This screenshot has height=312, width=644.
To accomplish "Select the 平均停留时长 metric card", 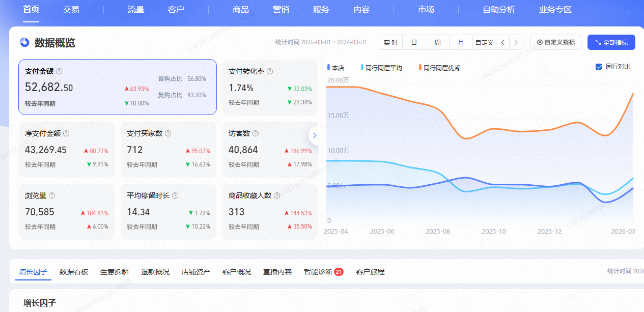I will [169, 211].
